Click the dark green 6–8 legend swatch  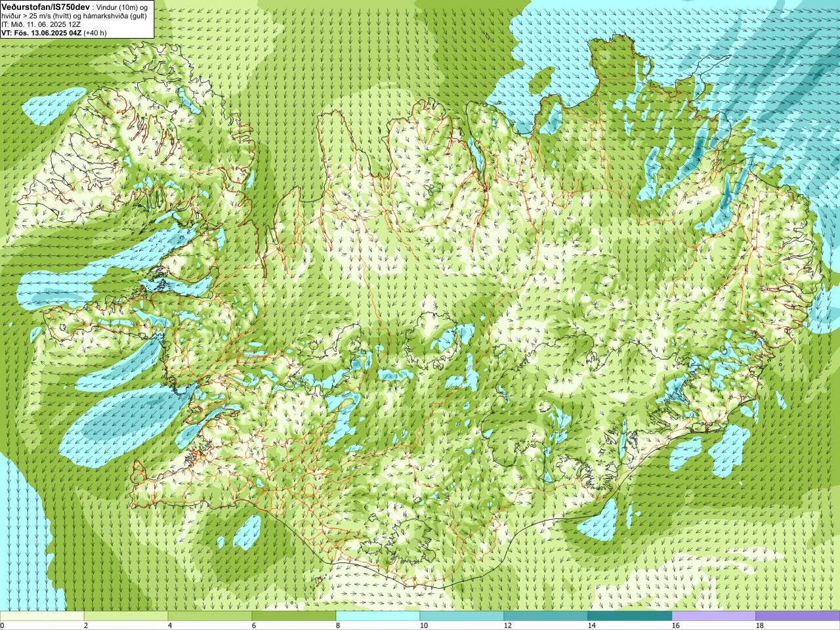(294, 616)
